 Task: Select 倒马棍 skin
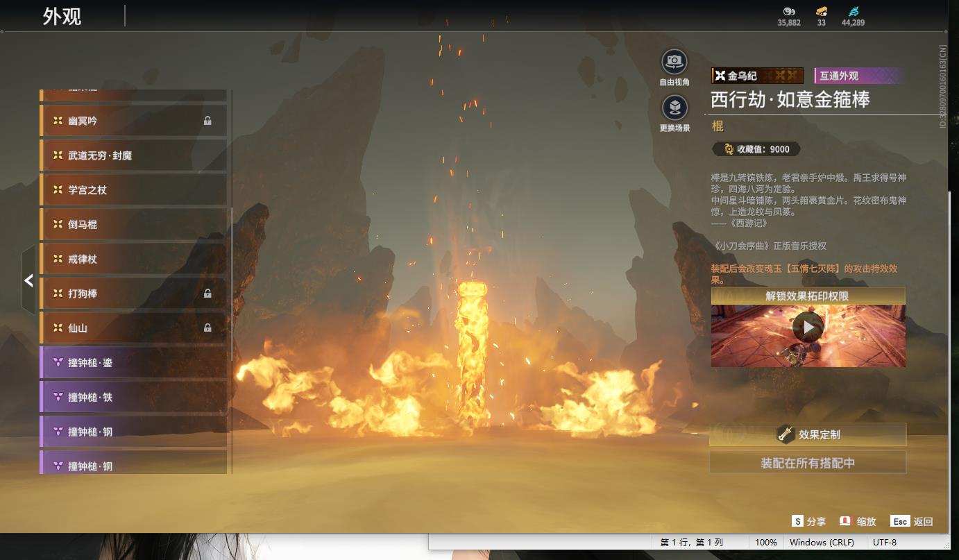tap(134, 225)
